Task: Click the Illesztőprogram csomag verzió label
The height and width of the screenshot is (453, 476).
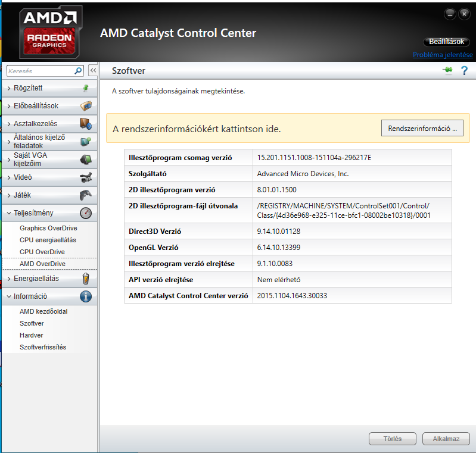Action: click(x=180, y=158)
